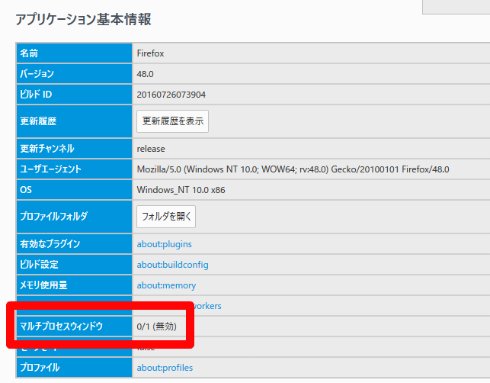
Task: Select the Firefox name value
Action: coord(150,53)
